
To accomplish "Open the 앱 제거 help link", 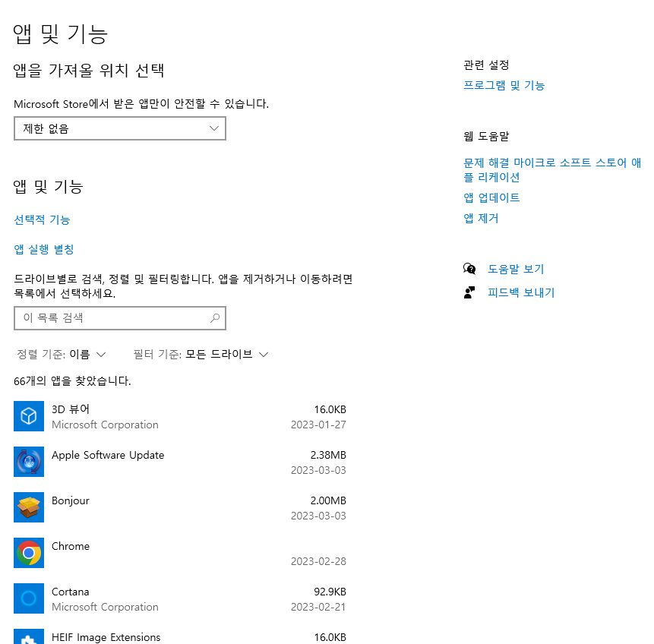I will (481, 218).
